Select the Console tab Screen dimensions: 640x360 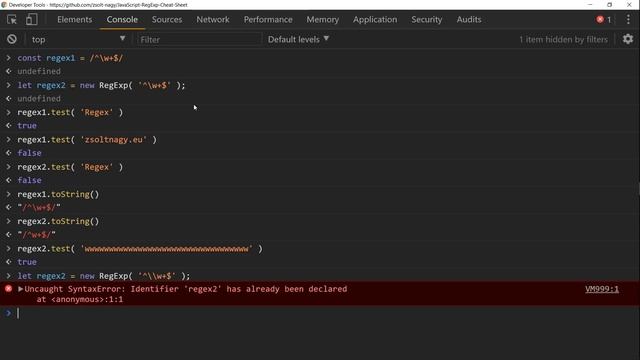[x=122, y=19]
